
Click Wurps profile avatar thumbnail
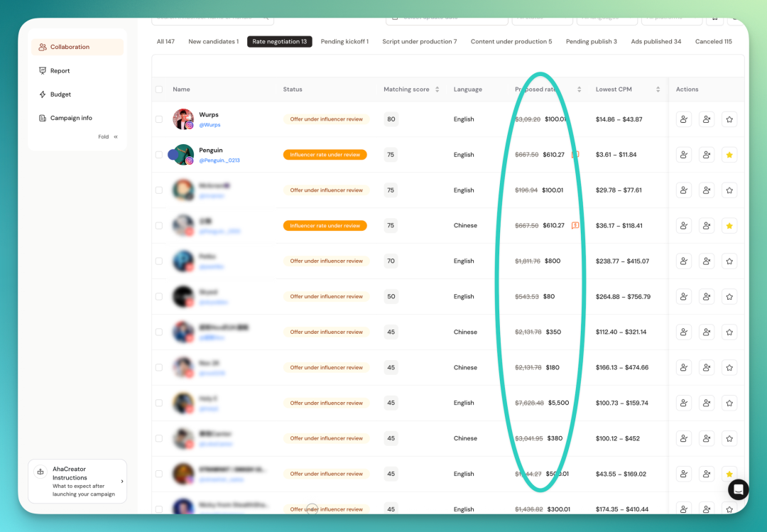183,119
